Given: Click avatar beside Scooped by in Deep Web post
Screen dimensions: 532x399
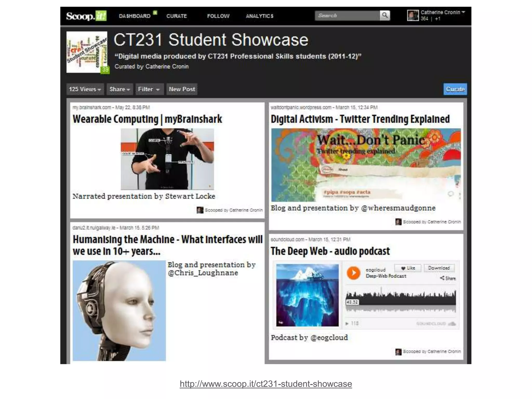Looking at the screenshot, I should pyautogui.click(x=398, y=352).
